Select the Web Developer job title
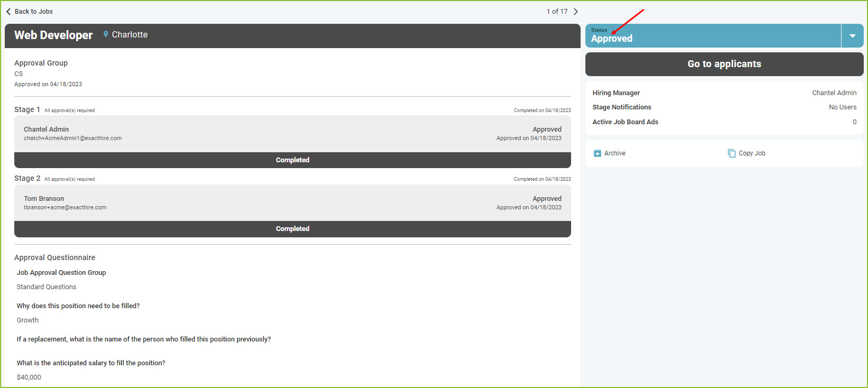Screen dimensions: 868x388 click(x=53, y=35)
